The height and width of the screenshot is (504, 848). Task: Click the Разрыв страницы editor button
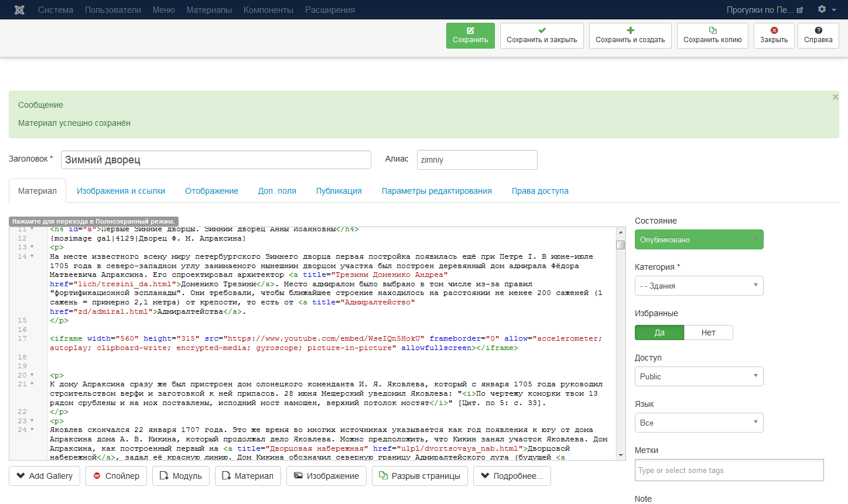[x=420, y=476]
